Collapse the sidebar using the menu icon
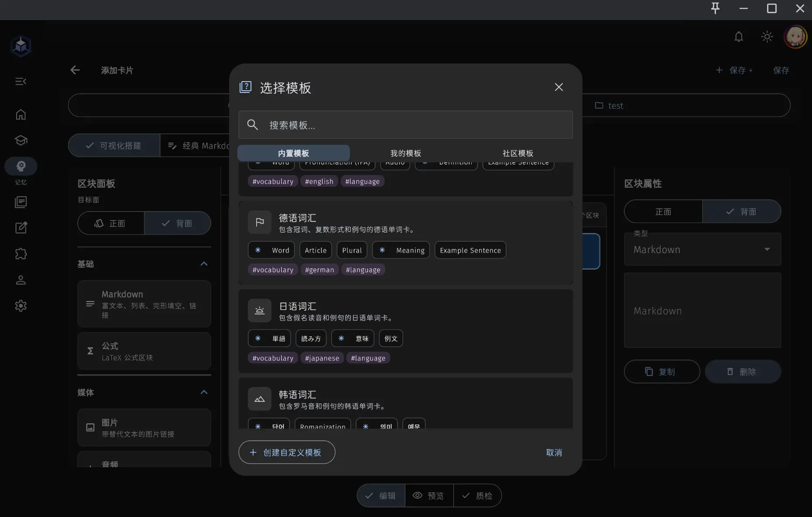The height and width of the screenshot is (517, 812). pos(21,81)
